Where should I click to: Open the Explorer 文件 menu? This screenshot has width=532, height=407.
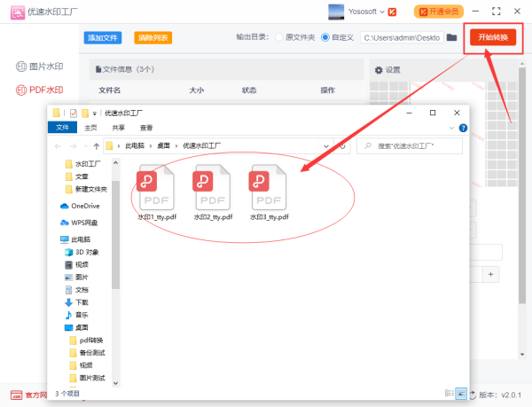tap(62, 128)
